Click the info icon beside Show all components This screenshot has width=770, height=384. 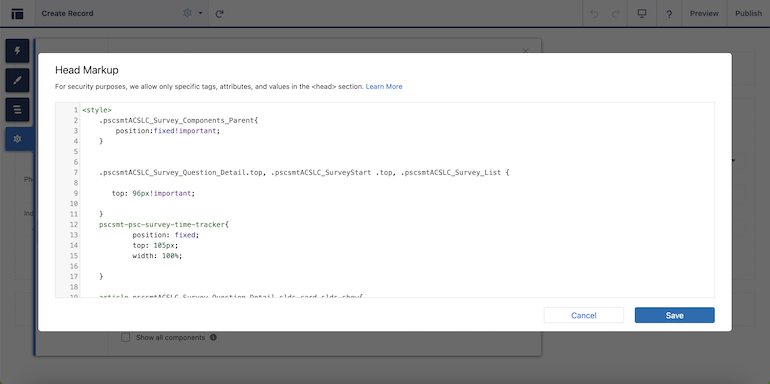point(213,337)
